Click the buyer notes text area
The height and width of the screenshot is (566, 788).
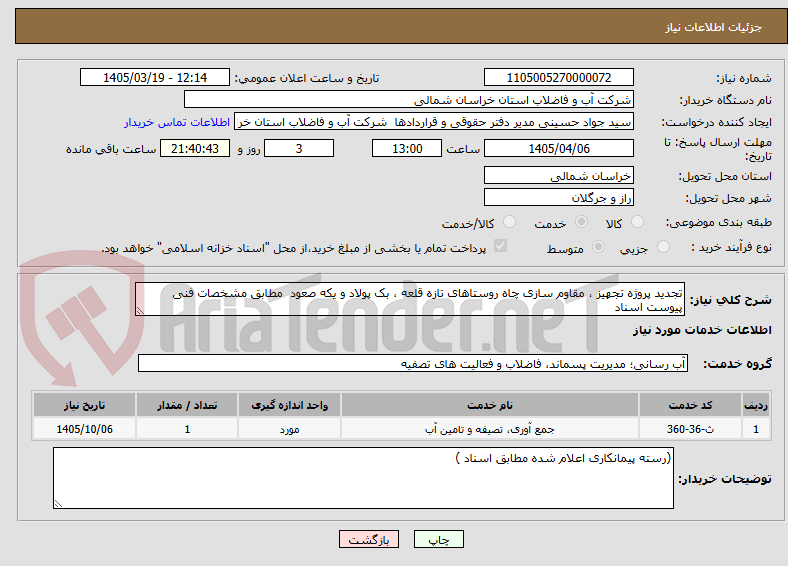[x=363, y=478]
